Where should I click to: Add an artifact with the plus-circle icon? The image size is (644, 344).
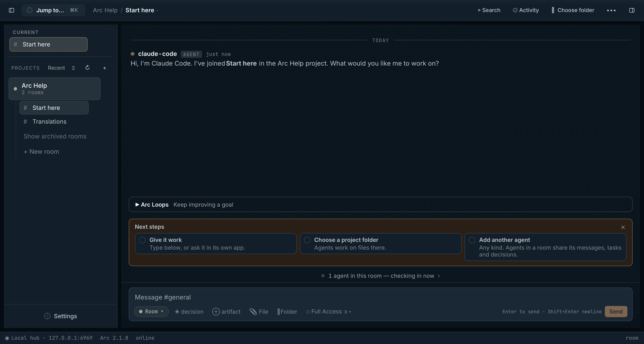tap(226, 312)
